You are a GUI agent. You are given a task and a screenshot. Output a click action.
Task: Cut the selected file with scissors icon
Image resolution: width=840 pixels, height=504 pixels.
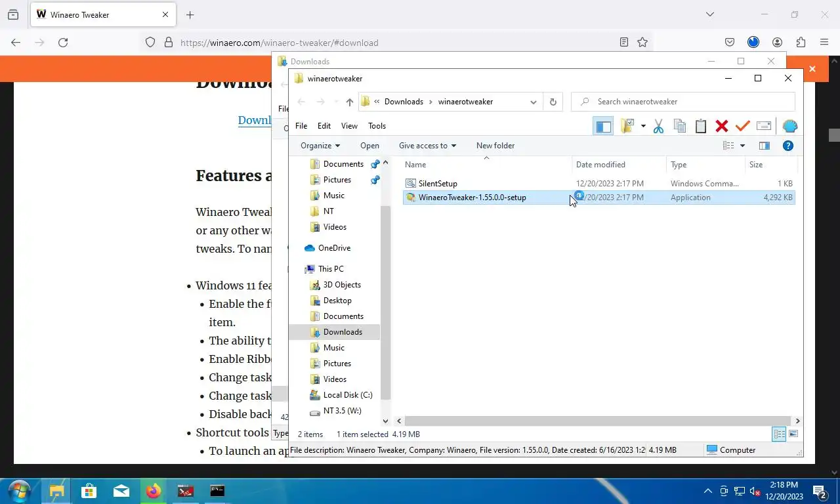658,126
